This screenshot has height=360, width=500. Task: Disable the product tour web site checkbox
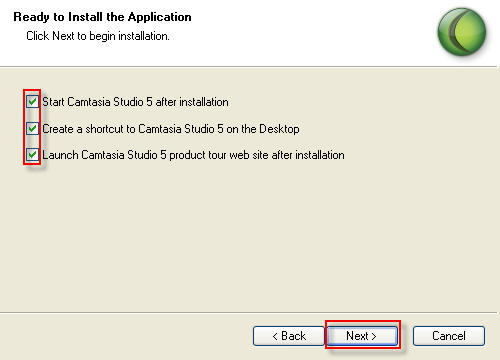click(x=32, y=154)
